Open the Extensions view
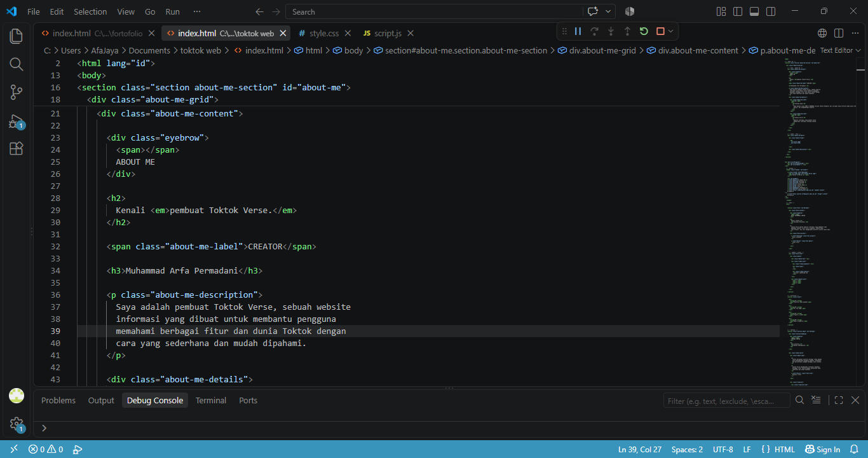This screenshot has height=458, width=868. click(17, 149)
